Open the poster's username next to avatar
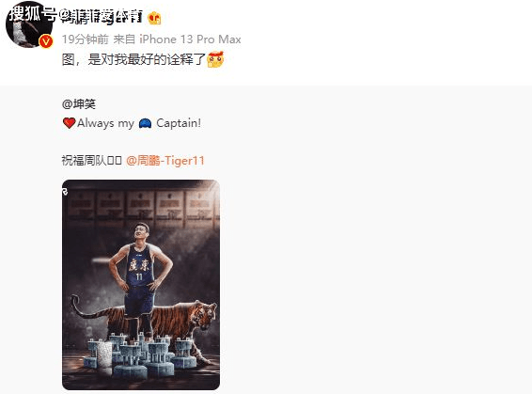 click(102, 17)
